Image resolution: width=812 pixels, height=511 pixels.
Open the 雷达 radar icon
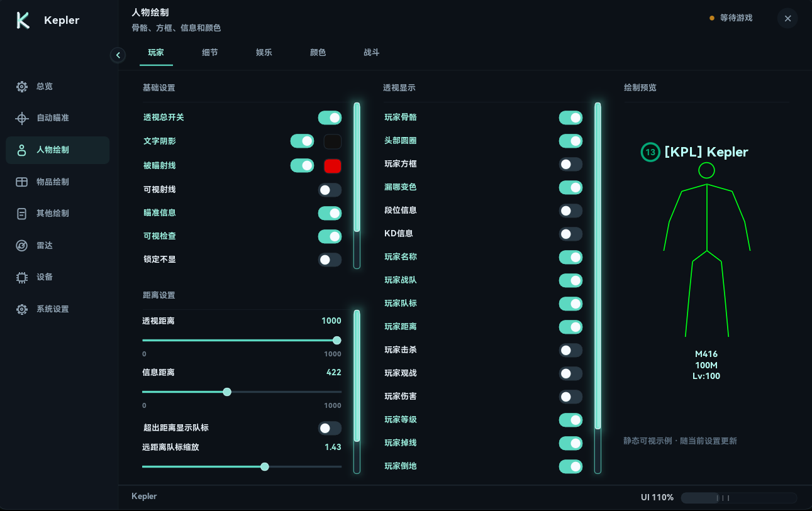[22, 246]
